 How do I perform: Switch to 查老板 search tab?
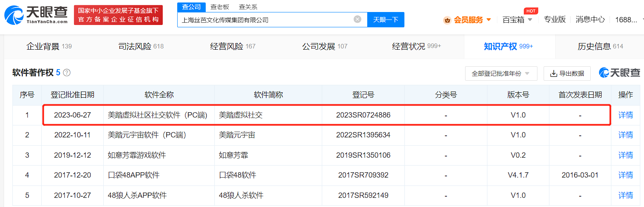(220, 7)
